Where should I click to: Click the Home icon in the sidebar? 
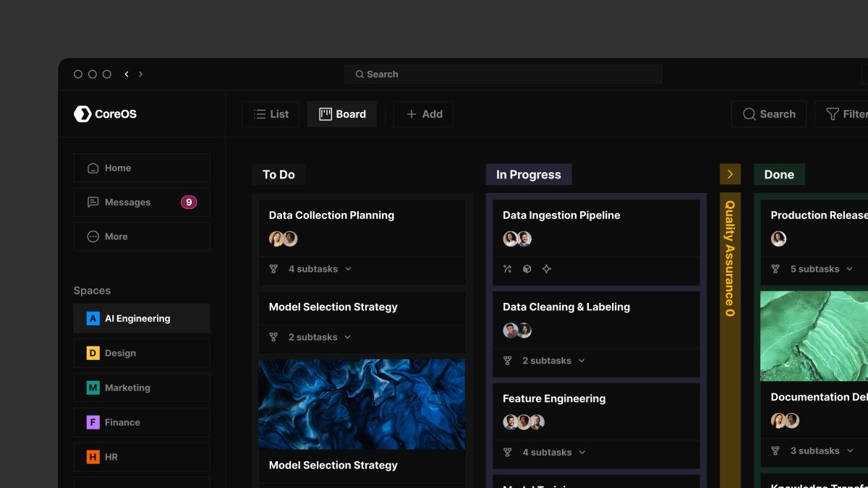pyautogui.click(x=93, y=168)
